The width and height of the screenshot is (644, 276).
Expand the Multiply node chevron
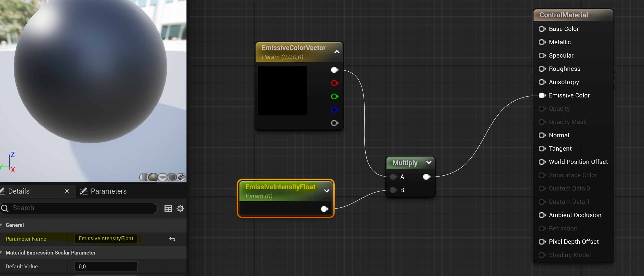tap(429, 163)
